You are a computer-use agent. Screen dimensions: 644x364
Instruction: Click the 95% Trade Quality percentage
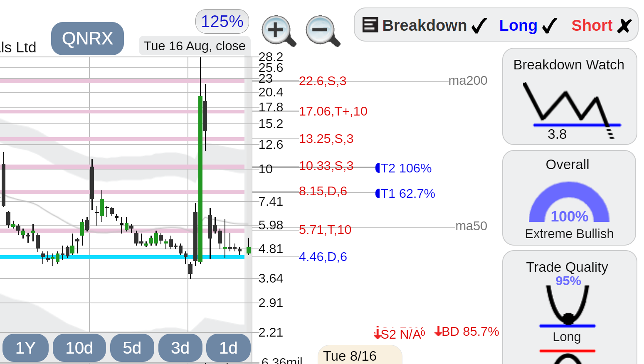click(568, 281)
